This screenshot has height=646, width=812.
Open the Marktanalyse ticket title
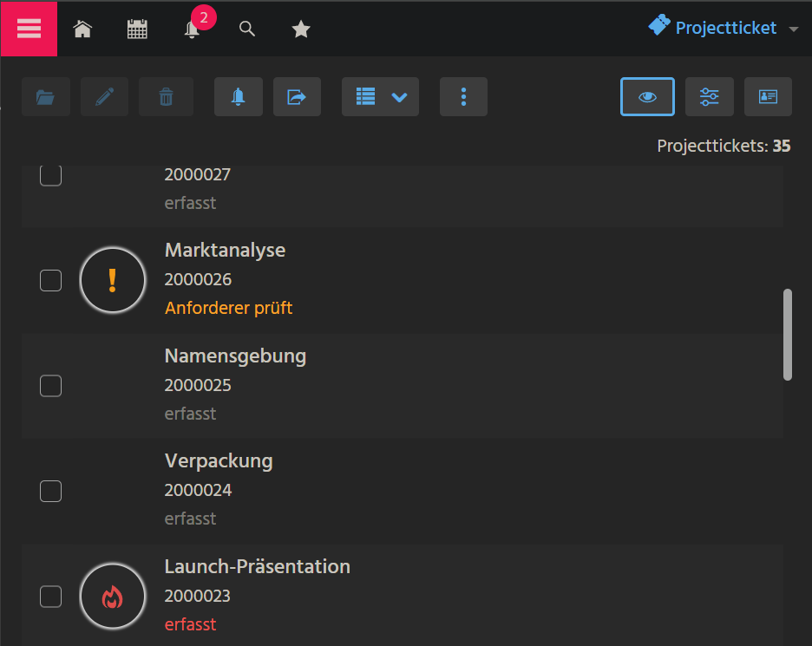click(x=225, y=251)
